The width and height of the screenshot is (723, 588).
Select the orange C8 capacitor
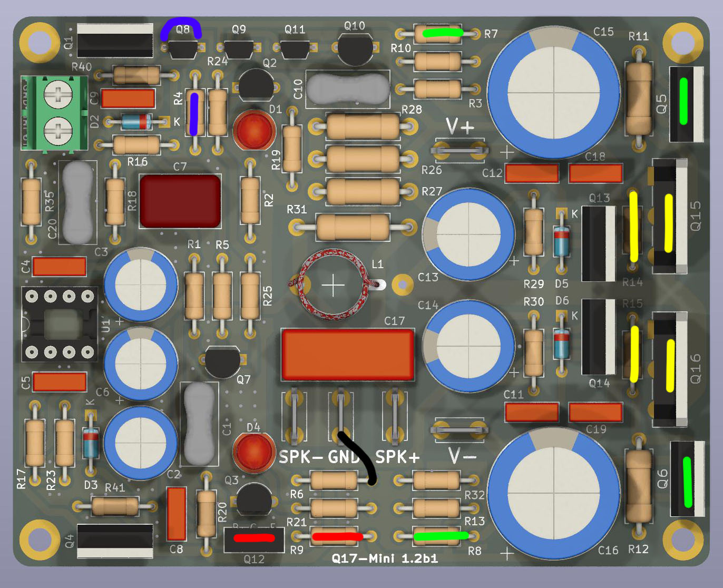(177, 514)
